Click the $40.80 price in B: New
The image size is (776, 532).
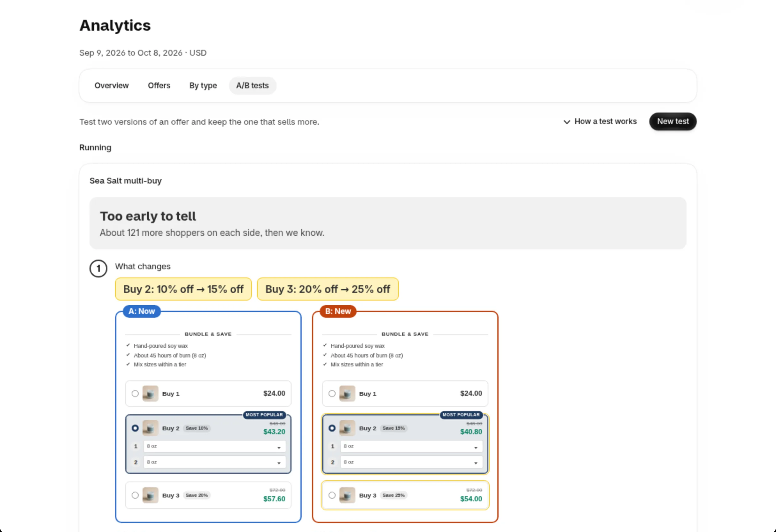pos(471,432)
